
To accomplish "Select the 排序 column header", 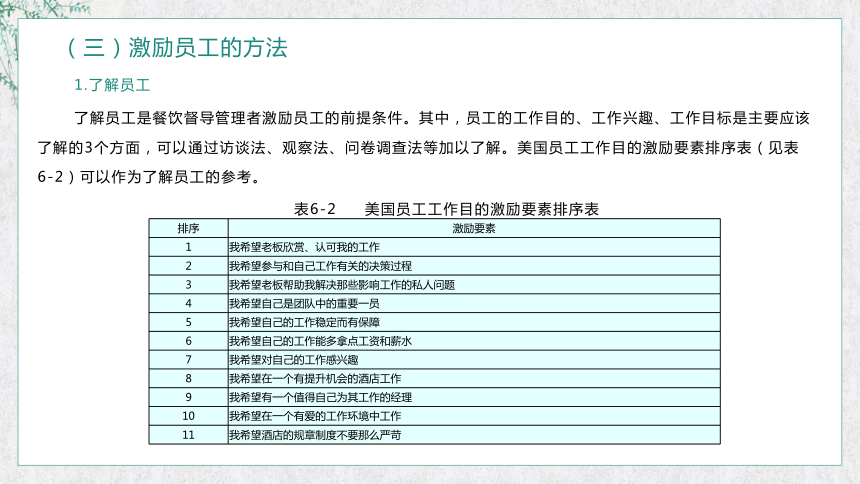I will (x=188, y=228).
